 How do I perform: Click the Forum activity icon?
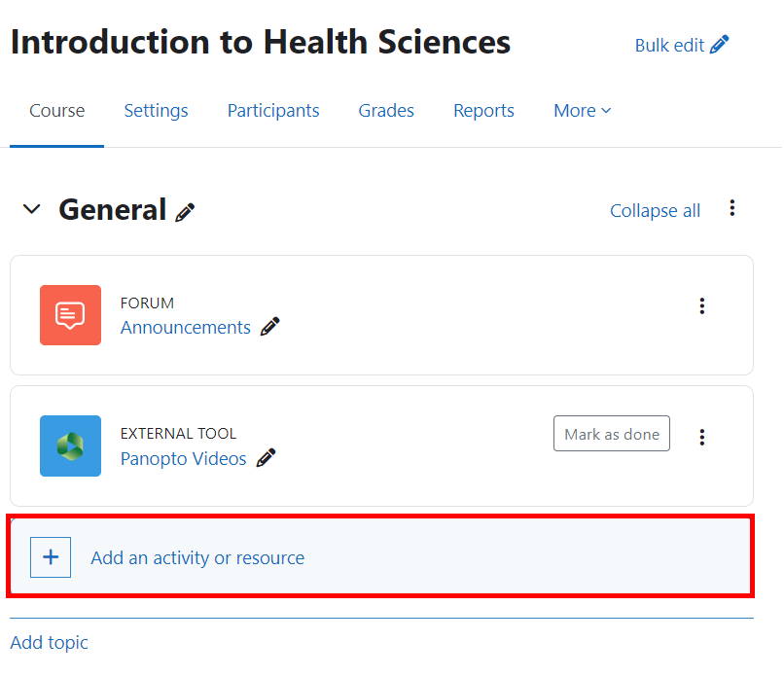point(70,314)
